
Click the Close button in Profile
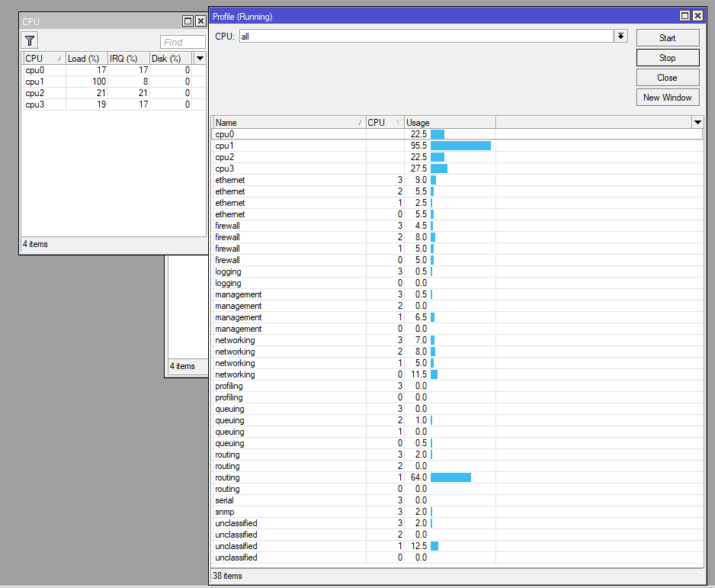668,78
